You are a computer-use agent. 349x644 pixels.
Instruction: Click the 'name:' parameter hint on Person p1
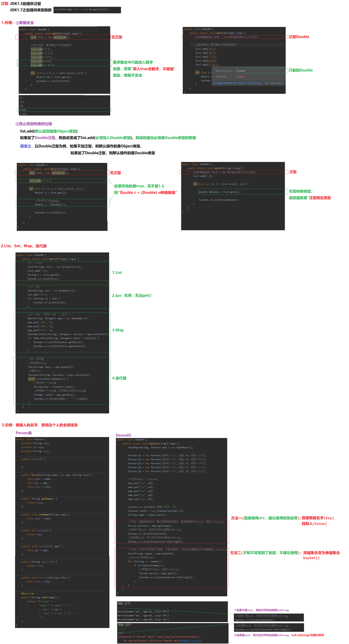coord(165,455)
